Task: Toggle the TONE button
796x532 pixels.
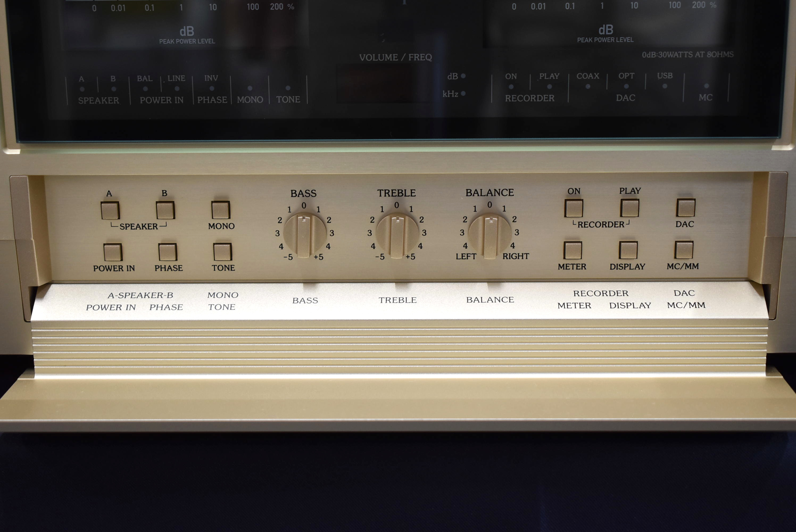Action: (223, 252)
